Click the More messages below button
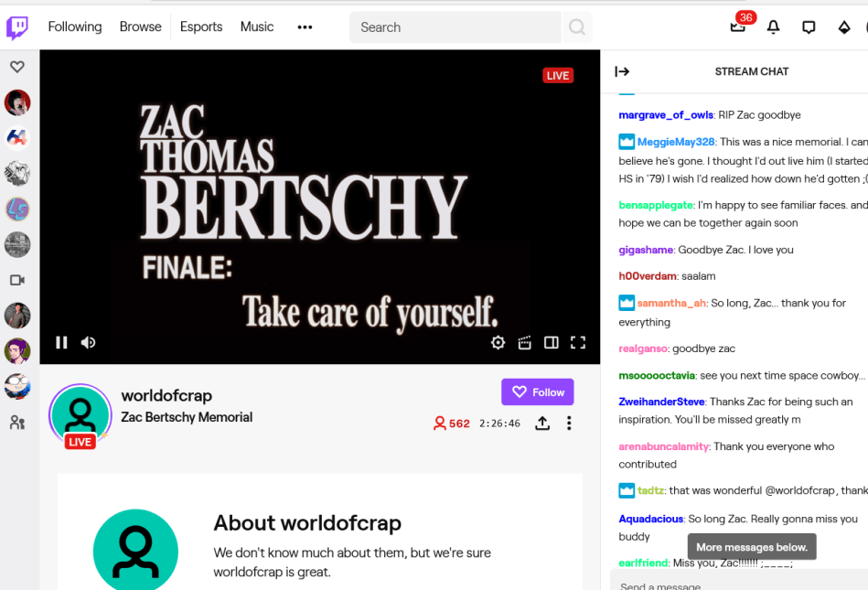Viewport: 868px width, 590px height. click(752, 547)
